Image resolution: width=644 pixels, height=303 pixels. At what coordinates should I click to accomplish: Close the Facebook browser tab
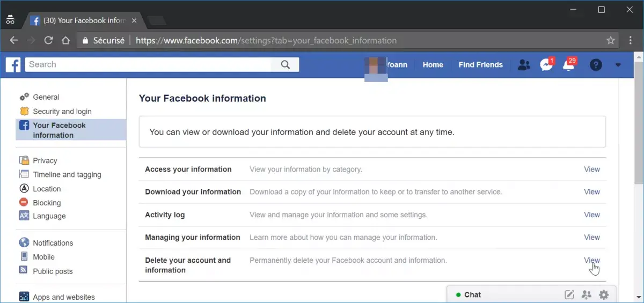click(x=134, y=20)
